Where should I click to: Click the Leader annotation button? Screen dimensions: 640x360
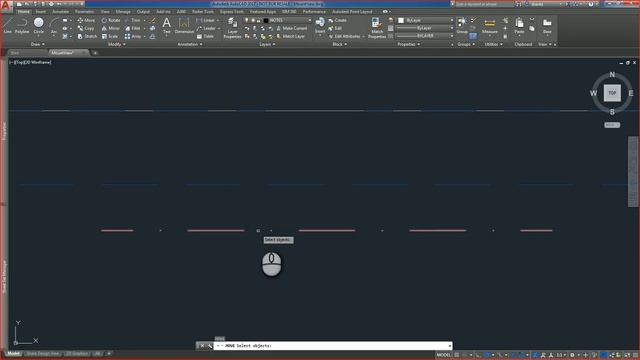[207, 28]
